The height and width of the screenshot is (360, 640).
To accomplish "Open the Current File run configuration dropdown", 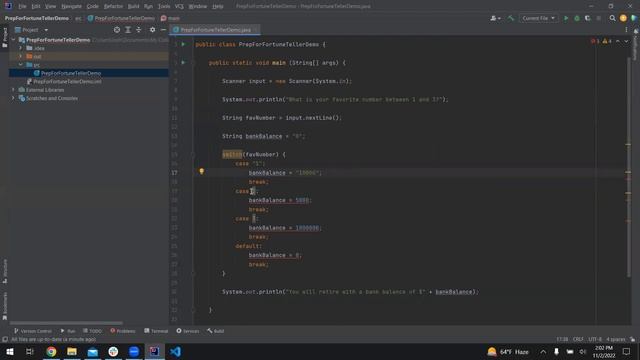I will (538, 18).
